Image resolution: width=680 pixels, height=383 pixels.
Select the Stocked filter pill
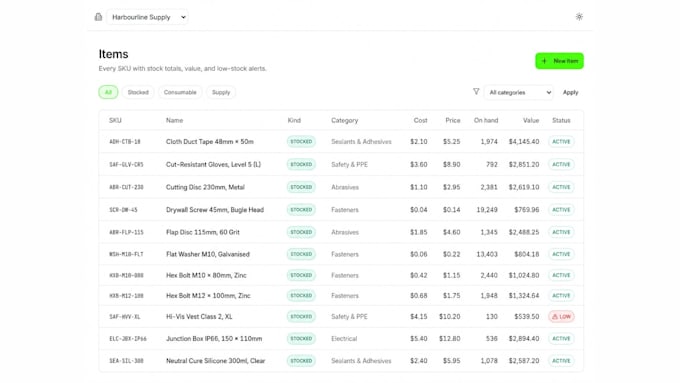(138, 92)
